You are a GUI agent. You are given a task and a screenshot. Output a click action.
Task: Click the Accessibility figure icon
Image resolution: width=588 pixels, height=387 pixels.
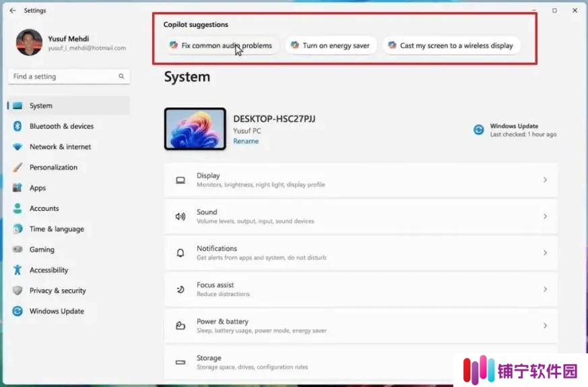(18, 270)
